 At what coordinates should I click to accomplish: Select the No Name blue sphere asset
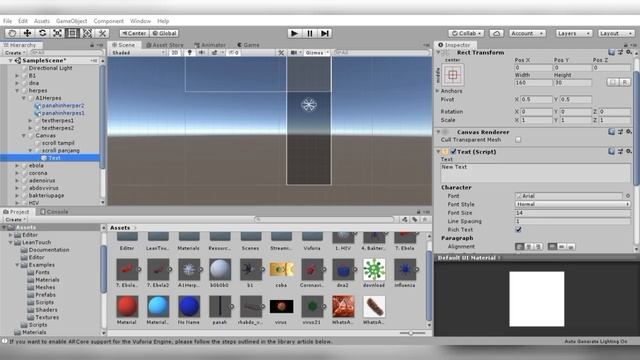point(189,307)
